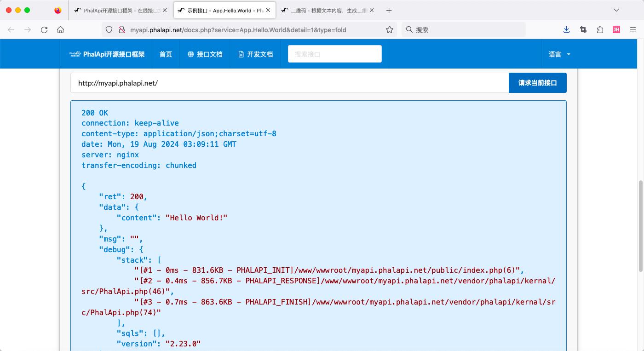Click the Firefox logo icon in tab bar
This screenshot has height=351, width=644.
[57, 10]
